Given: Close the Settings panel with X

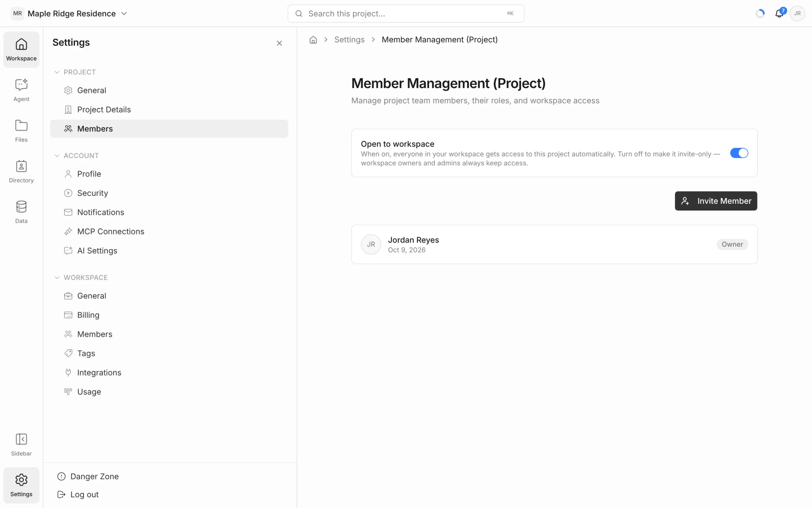Looking at the screenshot, I should (279, 43).
